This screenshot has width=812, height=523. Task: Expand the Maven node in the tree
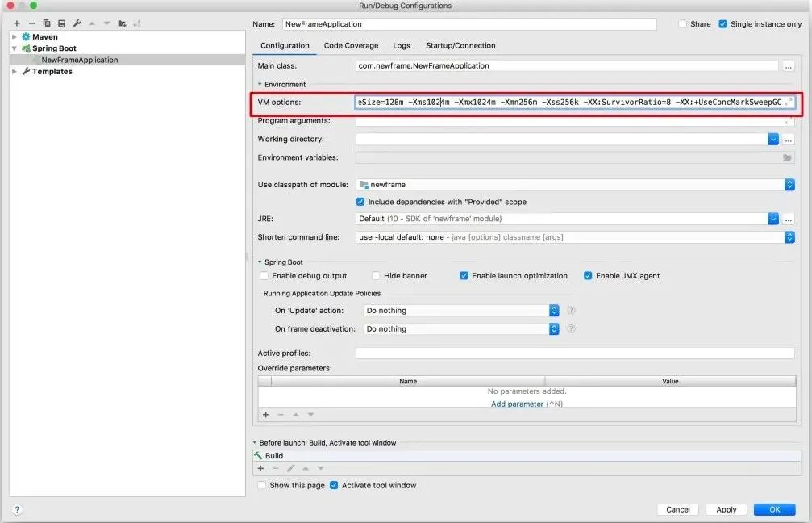point(15,37)
